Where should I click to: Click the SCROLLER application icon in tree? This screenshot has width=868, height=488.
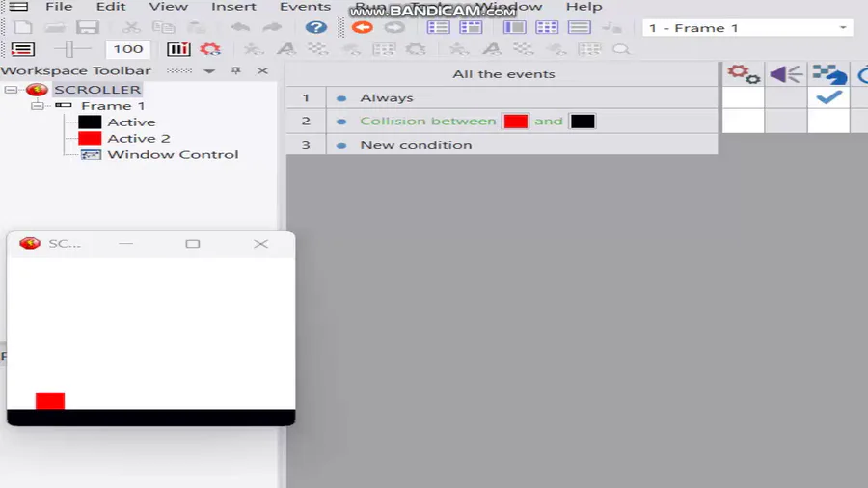37,90
